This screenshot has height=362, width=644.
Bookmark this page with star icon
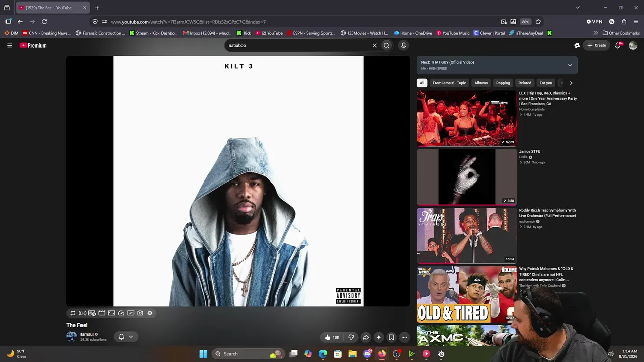coord(538,22)
